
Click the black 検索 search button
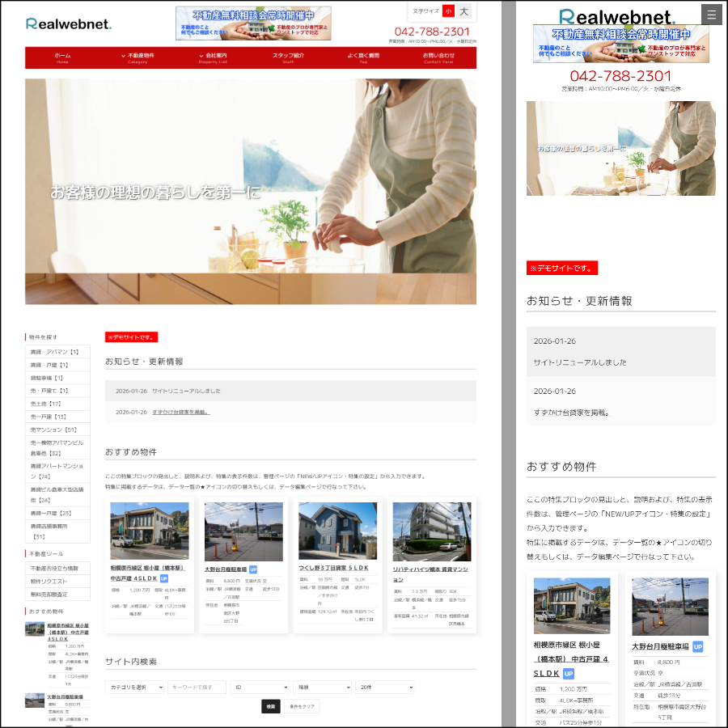(271, 706)
